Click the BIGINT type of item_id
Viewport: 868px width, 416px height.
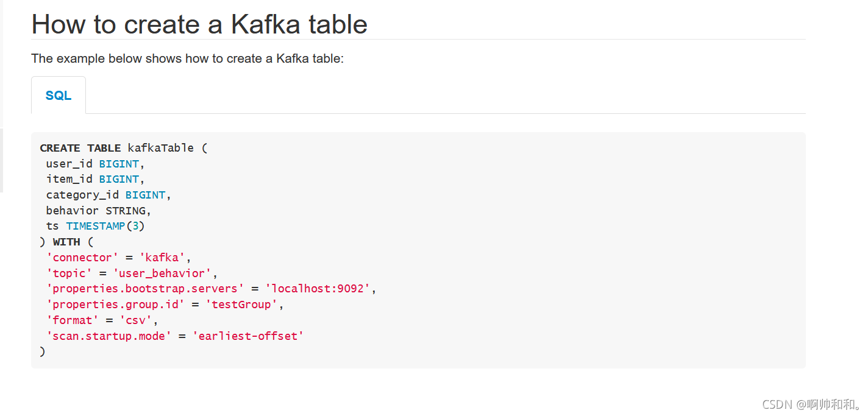(119, 179)
